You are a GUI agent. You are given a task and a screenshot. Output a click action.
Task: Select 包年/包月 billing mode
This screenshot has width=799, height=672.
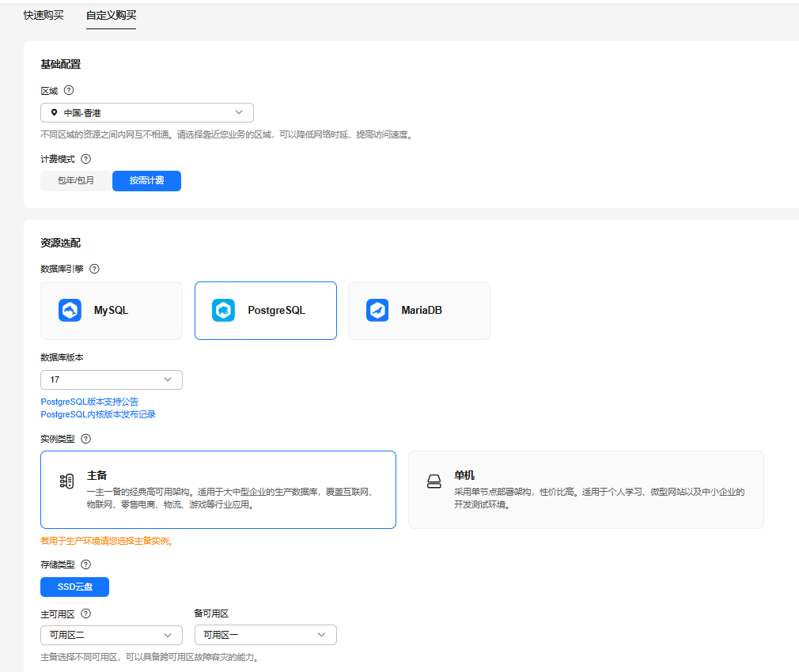(x=76, y=181)
